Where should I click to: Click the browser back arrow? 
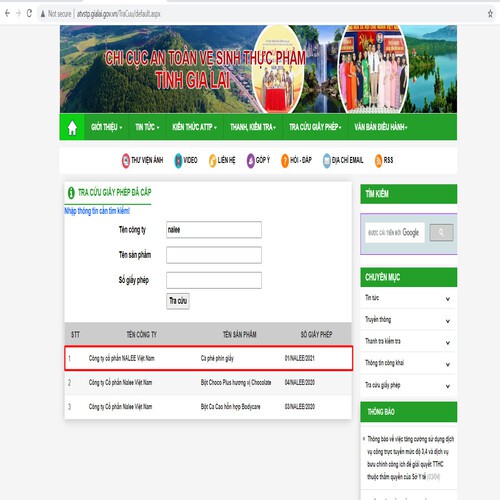tap(7, 13)
